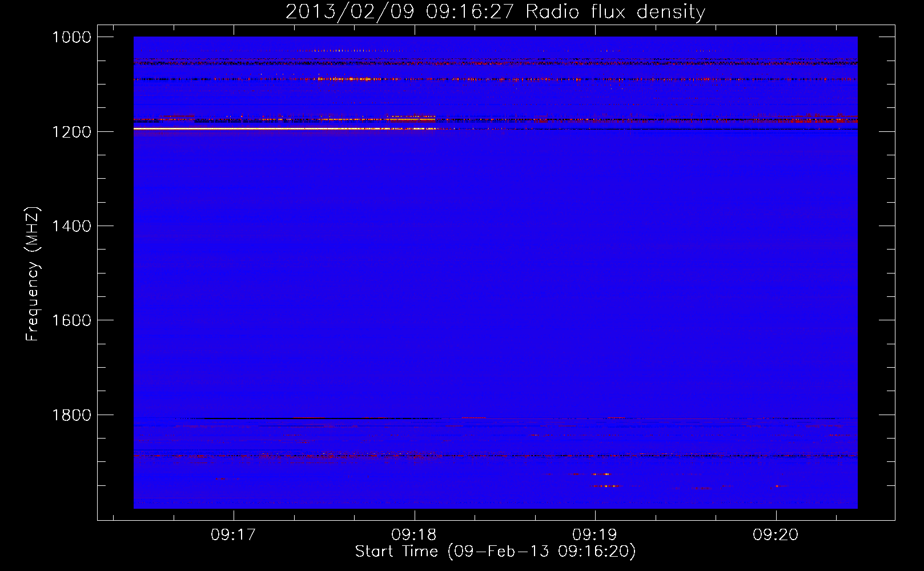Click the plot title '2013/02/09 09:16:27 Radio flux density'
This screenshot has height=571, width=924.
pos(495,12)
